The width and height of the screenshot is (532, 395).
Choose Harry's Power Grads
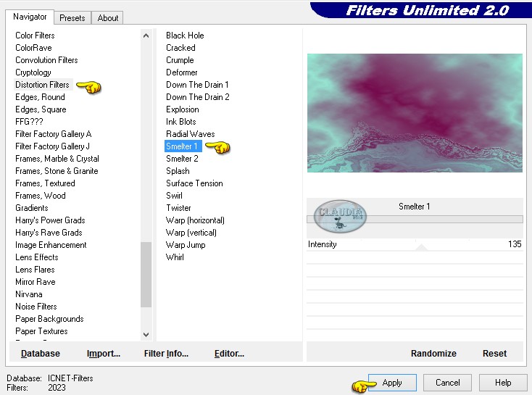point(50,220)
